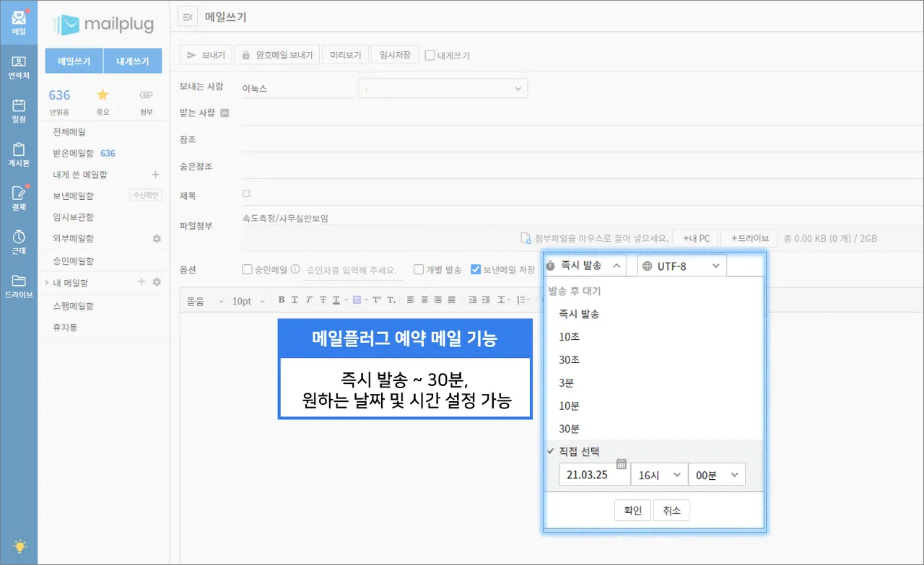Image resolution: width=924 pixels, height=565 pixels.
Task: Save the draft with 임시저장
Action: click(x=395, y=55)
